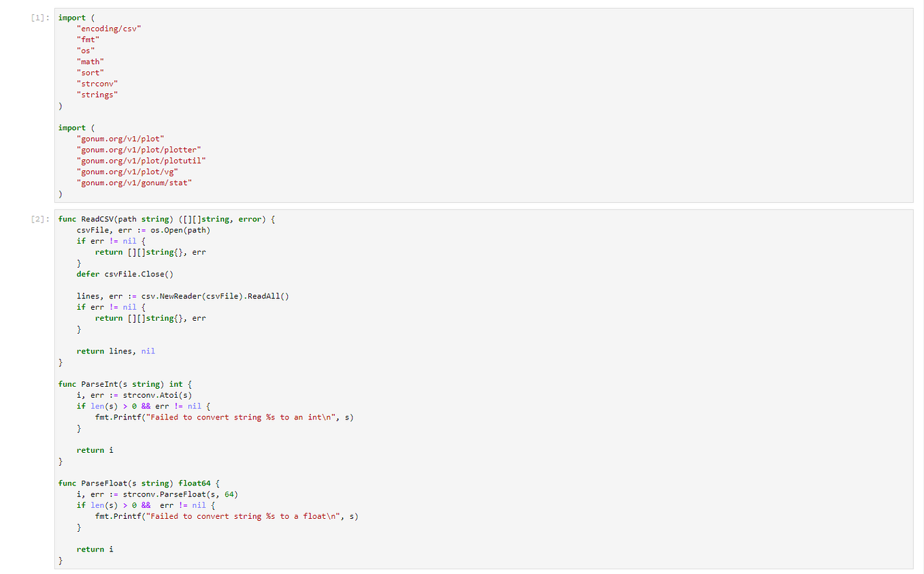Click the return lines, nil statement
This screenshot has height=574, width=924.
[x=116, y=351]
